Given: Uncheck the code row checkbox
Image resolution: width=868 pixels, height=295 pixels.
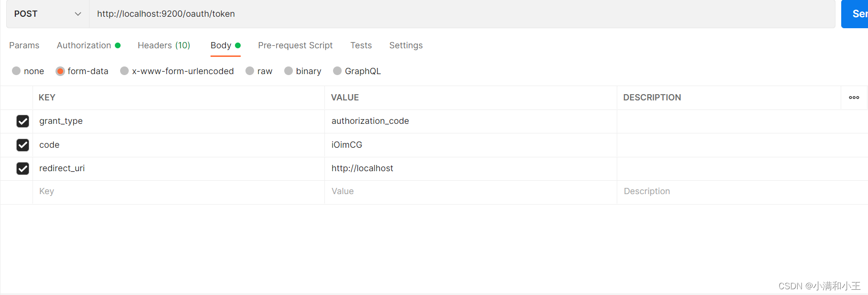Looking at the screenshot, I should point(22,145).
